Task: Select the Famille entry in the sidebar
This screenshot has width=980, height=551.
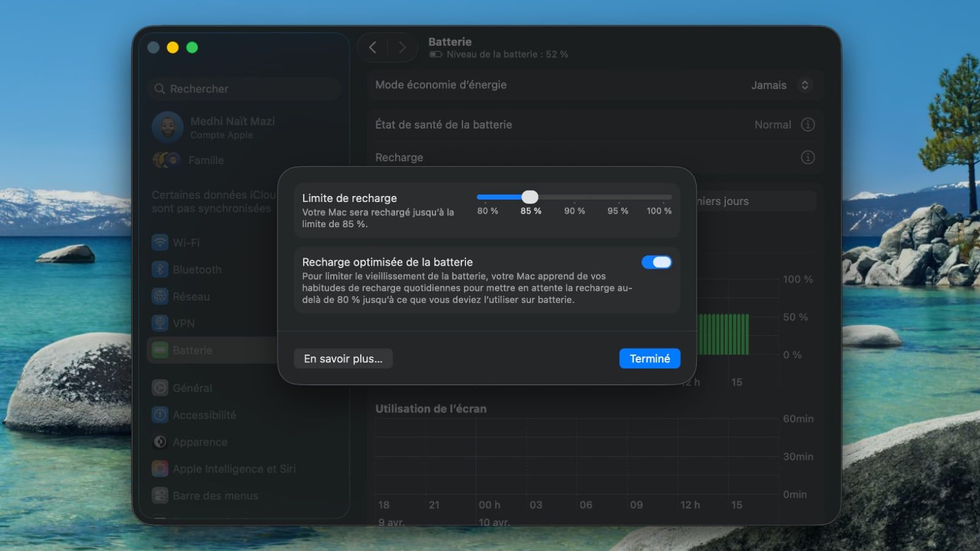Action: coord(202,160)
